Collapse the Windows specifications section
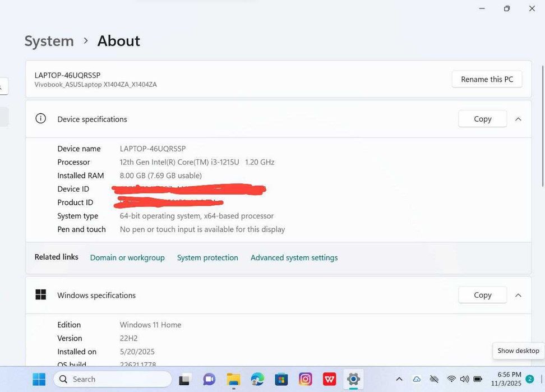The height and width of the screenshot is (392, 545). click(x=518, y=295)
